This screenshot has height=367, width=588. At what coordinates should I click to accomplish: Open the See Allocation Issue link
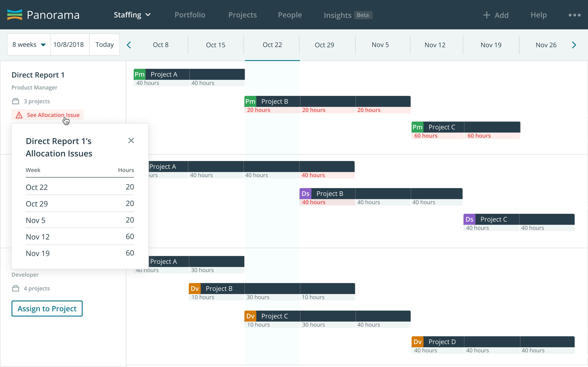(53, 115)
